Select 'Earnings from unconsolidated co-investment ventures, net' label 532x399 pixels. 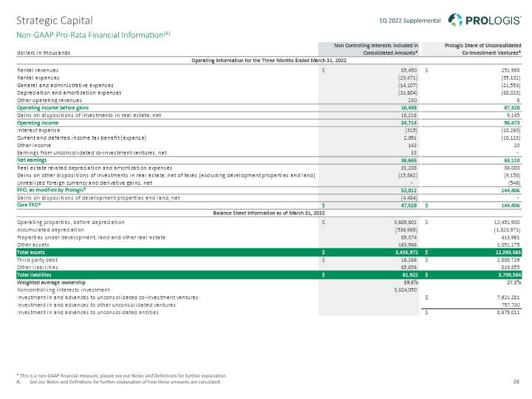92,153
